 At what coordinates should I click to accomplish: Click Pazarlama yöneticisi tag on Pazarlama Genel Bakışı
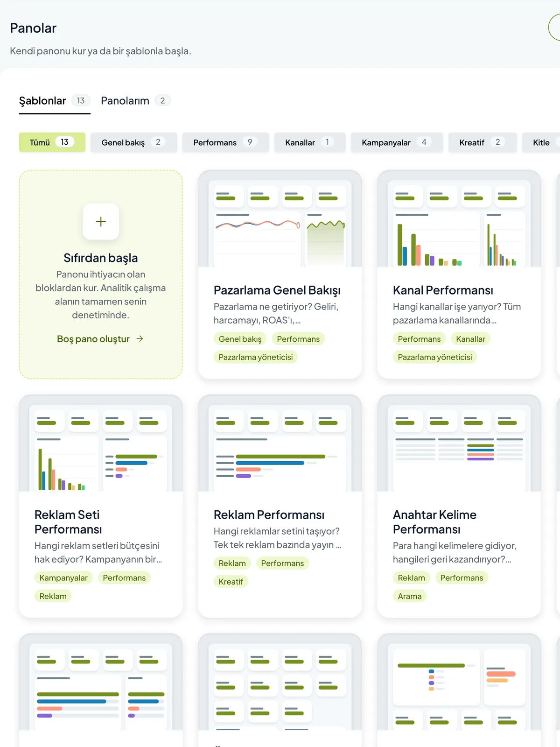click(256, 357)
